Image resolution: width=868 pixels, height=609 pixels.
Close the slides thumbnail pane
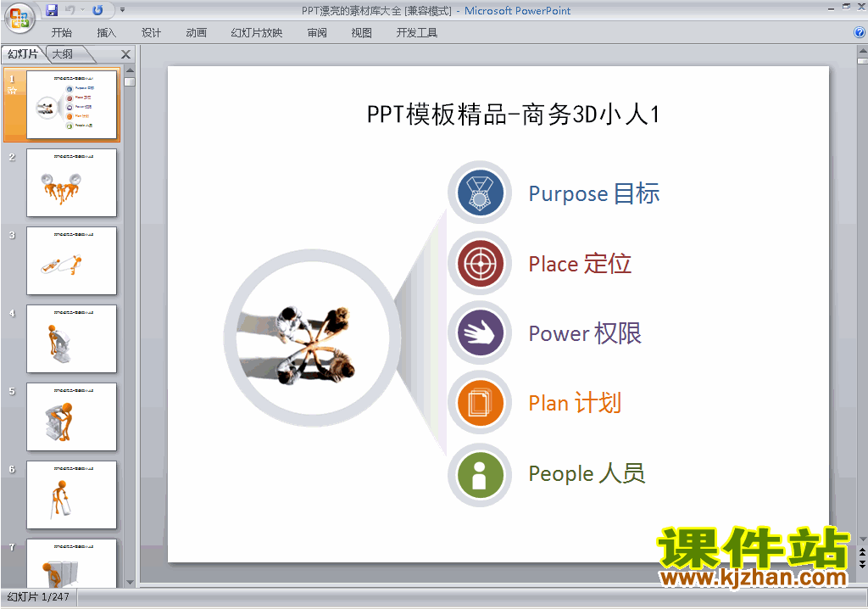coord(125,54)
